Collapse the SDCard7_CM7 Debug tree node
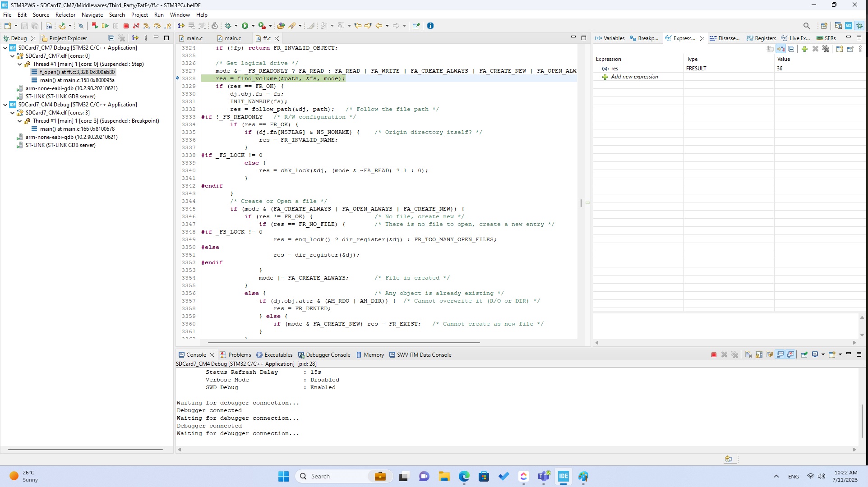The width and height of the screenshot is (868, 487). coord(5,47)
